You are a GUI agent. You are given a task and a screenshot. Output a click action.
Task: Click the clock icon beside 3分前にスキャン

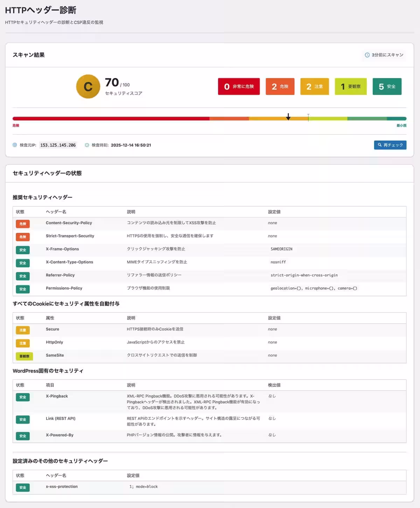click(367, 55)
